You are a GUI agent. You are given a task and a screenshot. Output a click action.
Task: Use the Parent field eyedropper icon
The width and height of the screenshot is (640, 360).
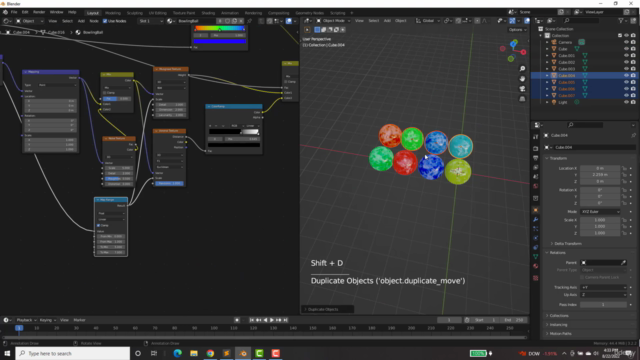623,263
